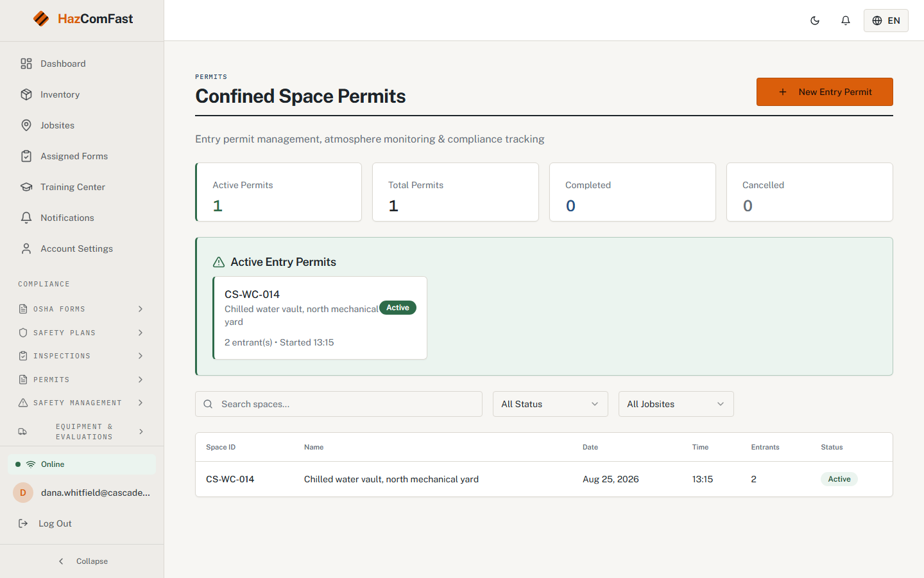Click the Active Entry Permits warning icon
The image size is (924, 578).
(x=219, y=262)
